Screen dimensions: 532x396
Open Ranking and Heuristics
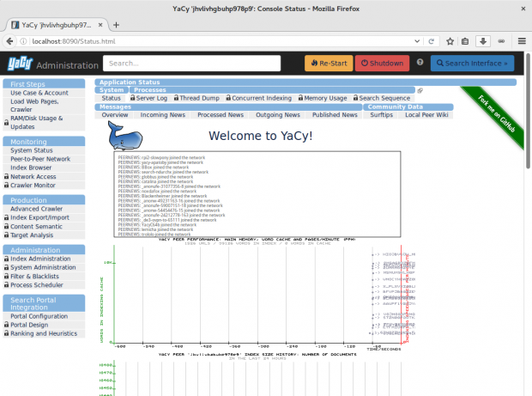coord(44,333)
